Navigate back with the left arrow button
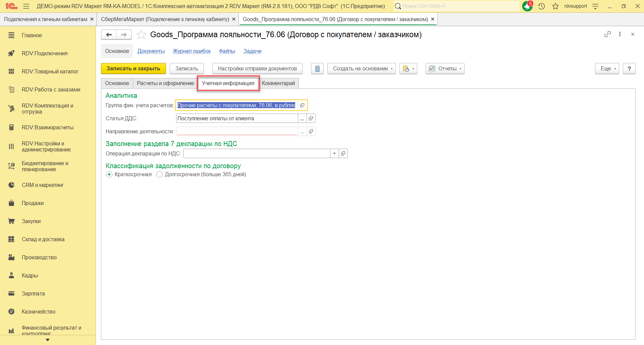This screenshot has width=644, height=345. pos(109,35)
